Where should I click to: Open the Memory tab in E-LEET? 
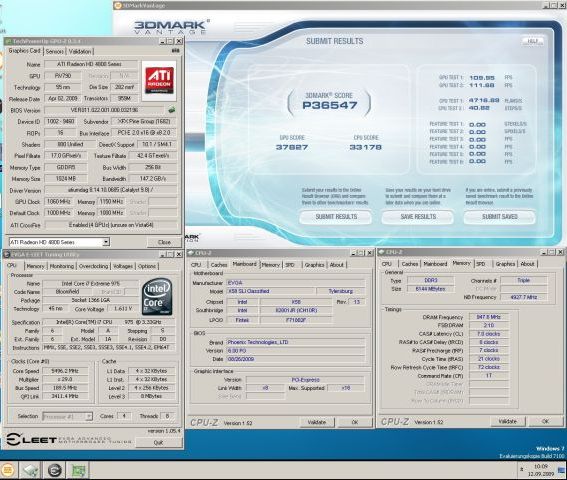[35, 266]
